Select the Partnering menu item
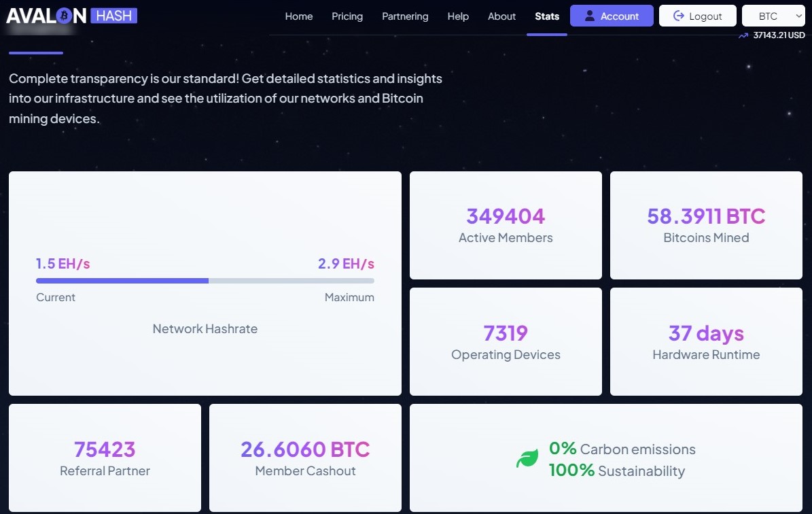 click(405, 16)
